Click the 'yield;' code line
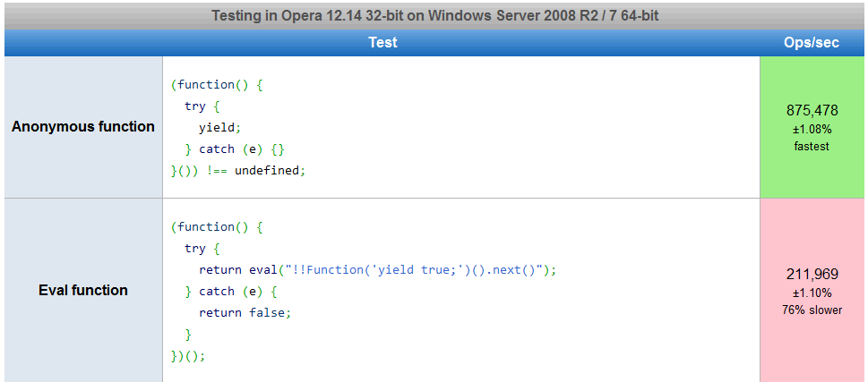The width and height of the screenshot is (868, 382). (220, 128)
